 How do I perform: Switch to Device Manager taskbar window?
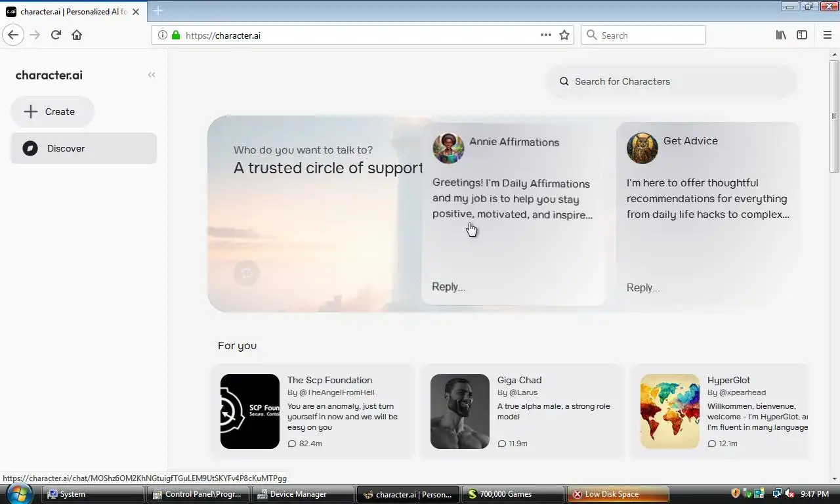click(303, 494)
